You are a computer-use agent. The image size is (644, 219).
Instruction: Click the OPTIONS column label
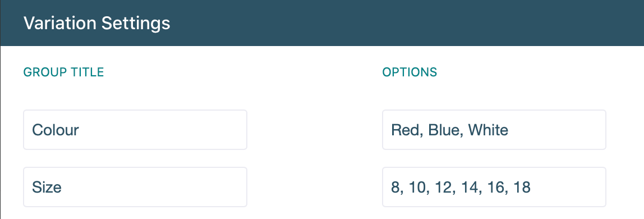410,72
